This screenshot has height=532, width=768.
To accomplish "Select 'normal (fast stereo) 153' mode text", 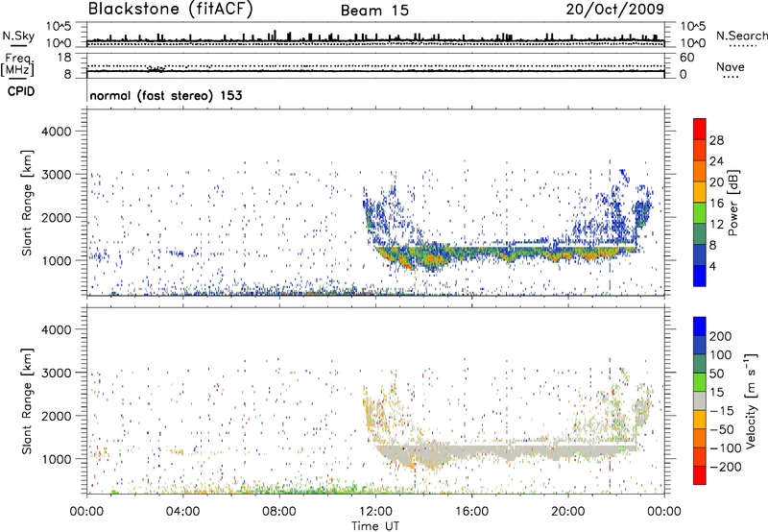I will pyautogui.click(x=166, y=95).
